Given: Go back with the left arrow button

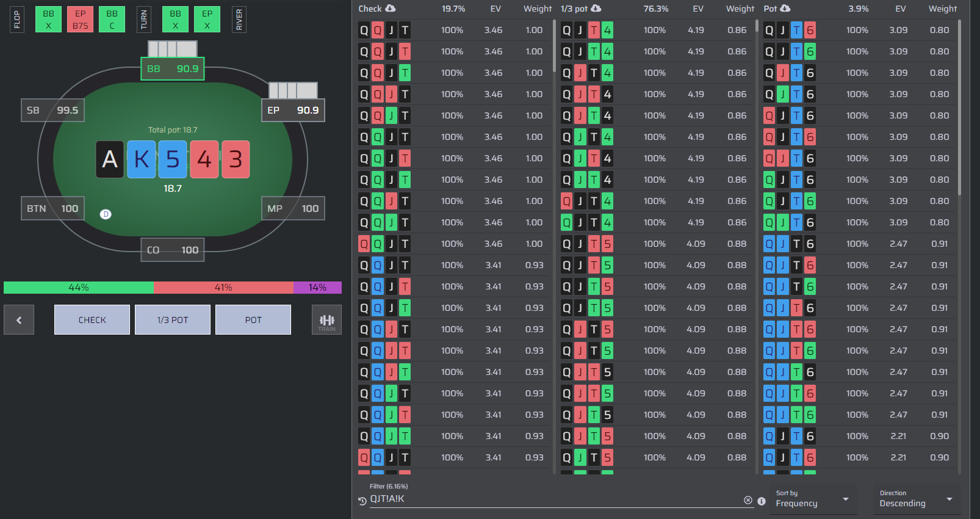Looking at the screenshot, I should coord(19,320).
